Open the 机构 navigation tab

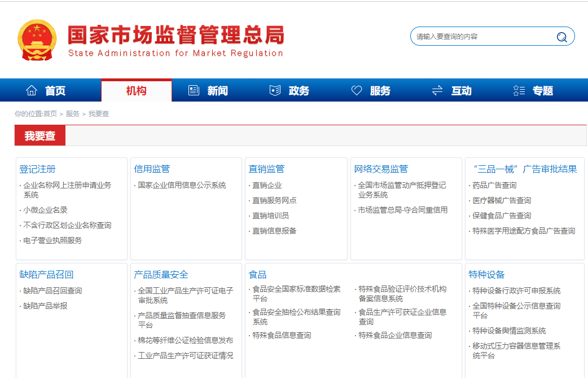(137, 91)
